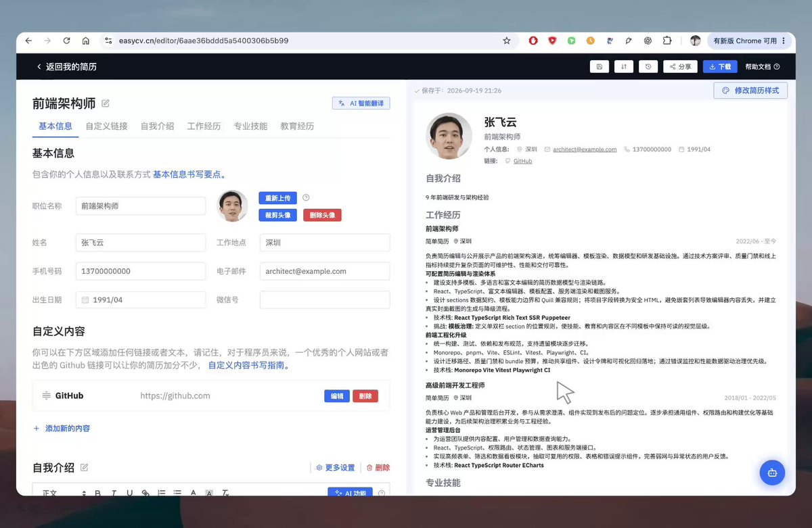The height and width of the screenshot is (528, 812).
Task: Open 帮助文档 help docs
Action: [763, 67]
